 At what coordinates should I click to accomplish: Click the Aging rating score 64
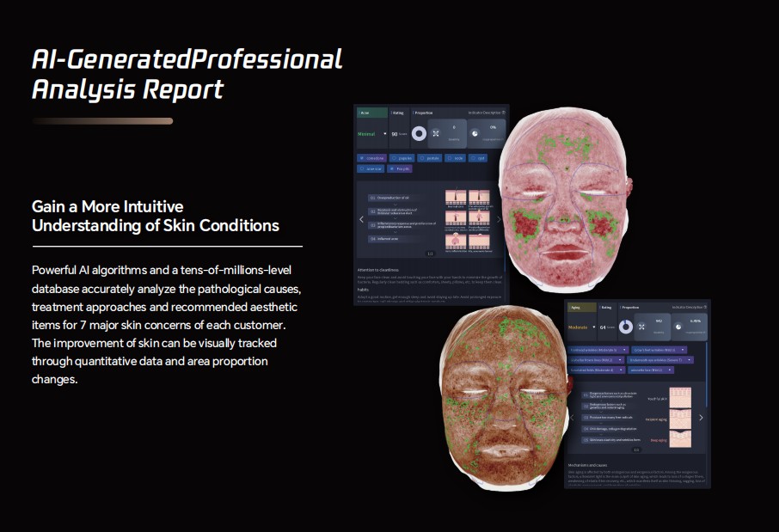[603, 327]
